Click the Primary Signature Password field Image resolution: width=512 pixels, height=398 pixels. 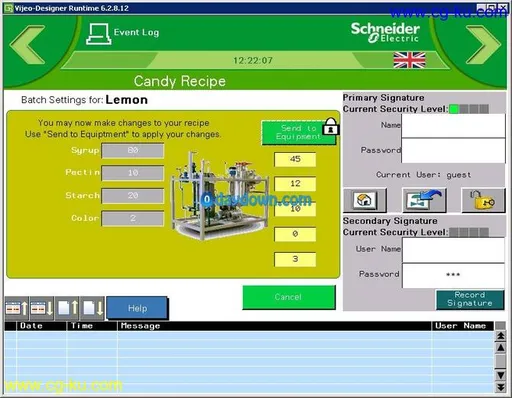(x=453, y=151)
